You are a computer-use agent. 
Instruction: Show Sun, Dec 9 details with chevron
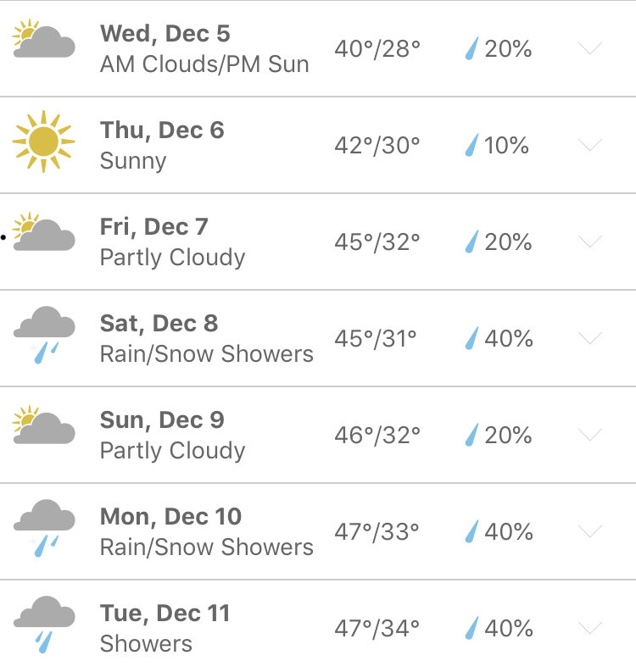pyautogui.click(x=590, y=435)
